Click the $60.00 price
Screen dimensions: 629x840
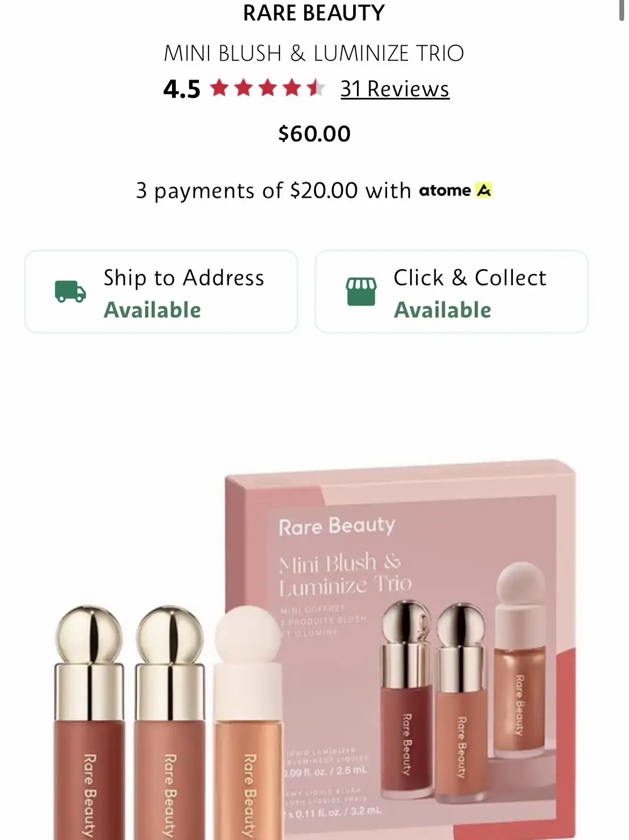click(314, 134)
